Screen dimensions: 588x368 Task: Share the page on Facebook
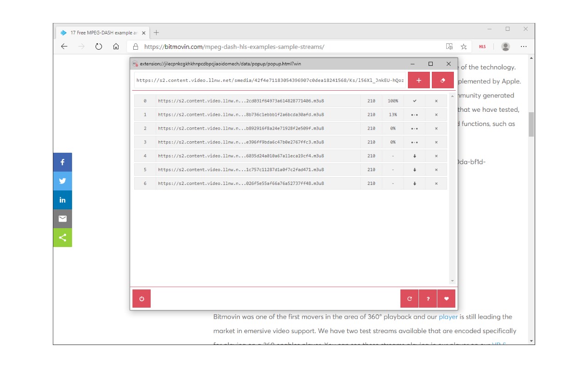click(x=62, y=162)
